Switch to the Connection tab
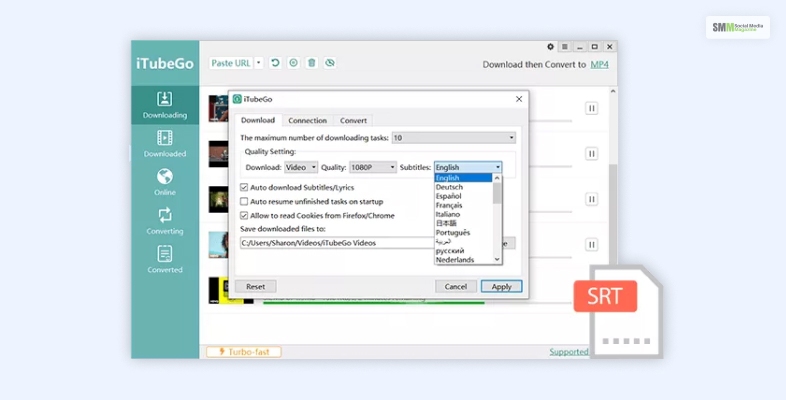 coord(307,121)
